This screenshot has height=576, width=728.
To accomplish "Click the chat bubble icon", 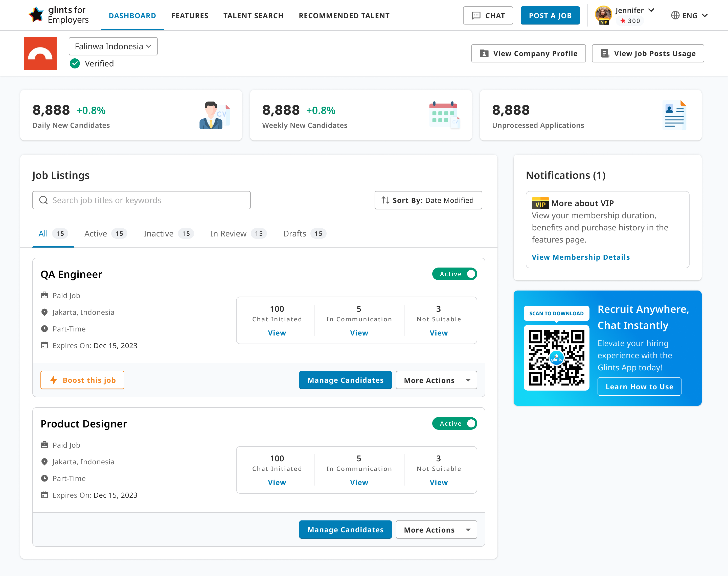I will (476, 15).
